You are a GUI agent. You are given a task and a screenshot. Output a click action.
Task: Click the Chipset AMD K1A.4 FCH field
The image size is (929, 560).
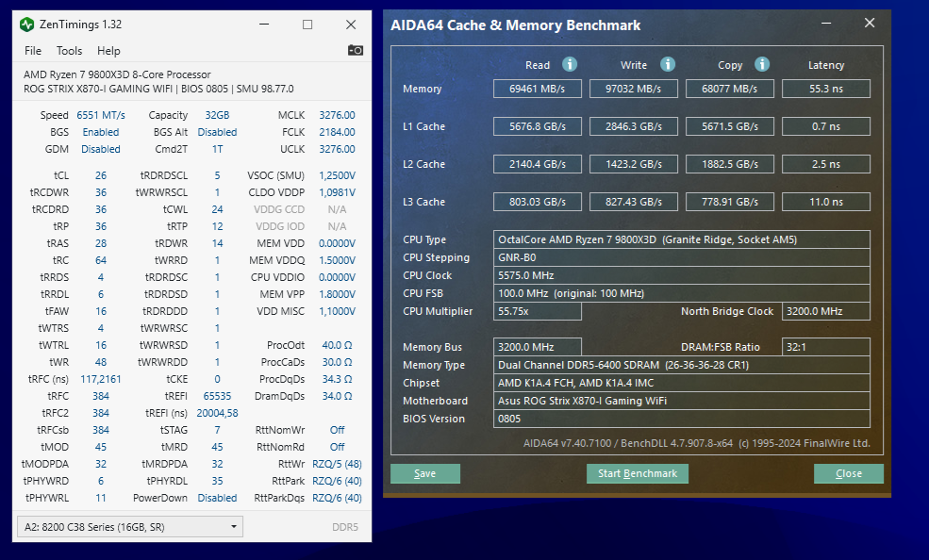point(681,383)
